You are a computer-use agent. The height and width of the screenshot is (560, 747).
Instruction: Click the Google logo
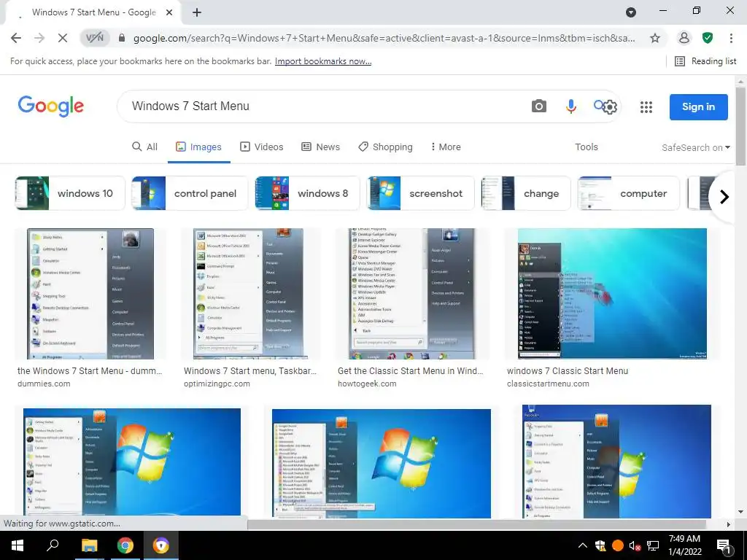click(x=51, y=106)
